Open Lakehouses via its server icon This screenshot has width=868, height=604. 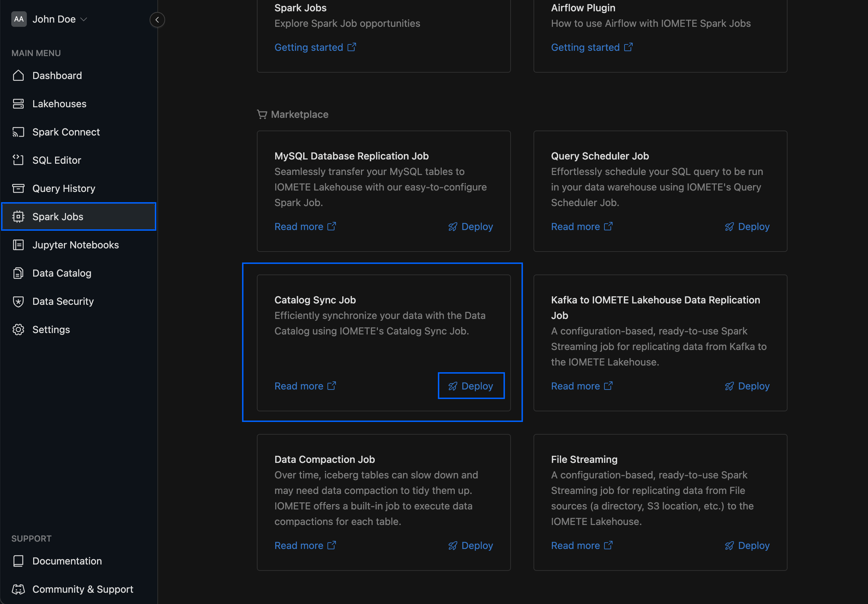(x=18, y=104)
